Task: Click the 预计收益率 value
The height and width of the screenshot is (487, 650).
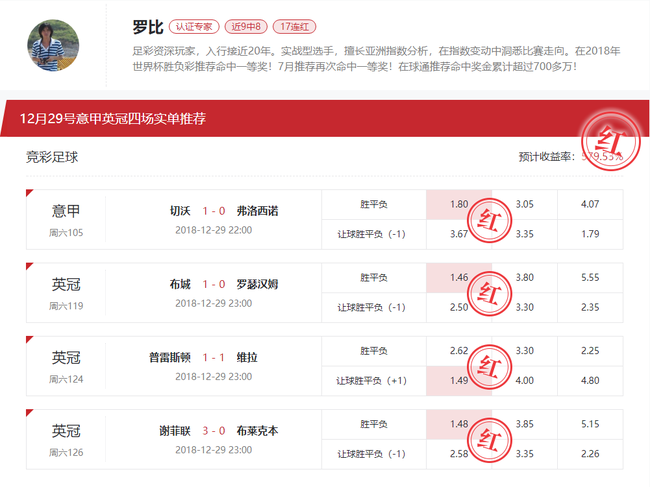Action: [602, 157]
